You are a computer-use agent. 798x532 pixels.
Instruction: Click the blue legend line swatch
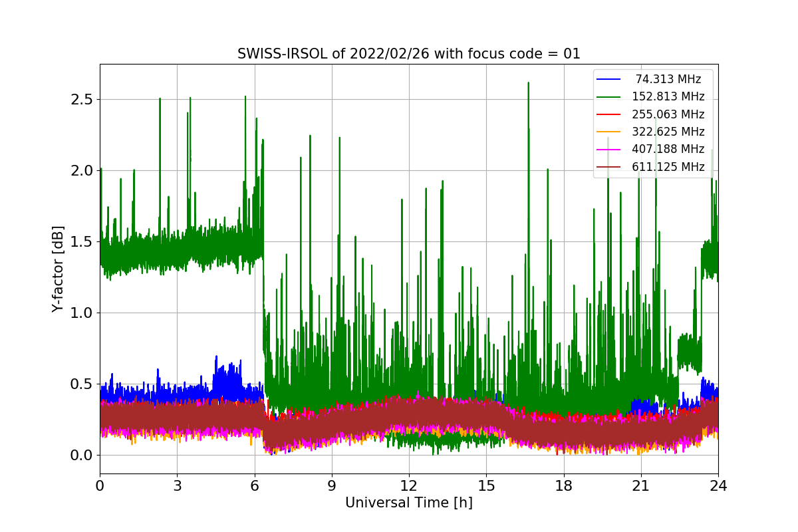point(609,79)
